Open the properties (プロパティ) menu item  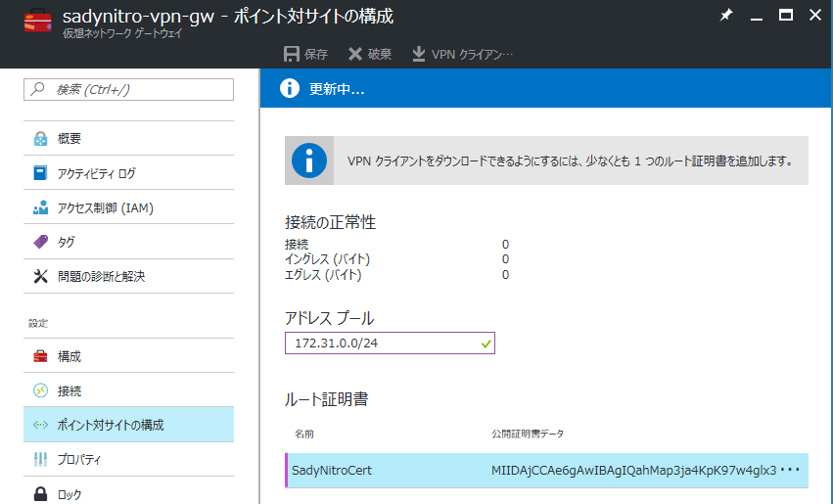[x=128, y=459]
